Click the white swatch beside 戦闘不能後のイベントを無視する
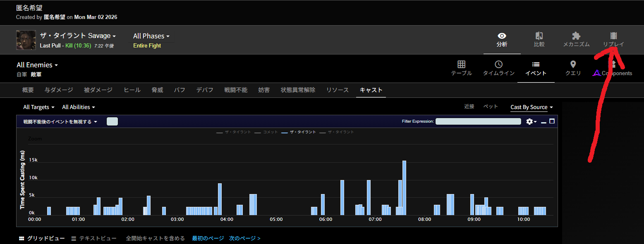Viewport: 644px width, 244px height. (112, 121)
